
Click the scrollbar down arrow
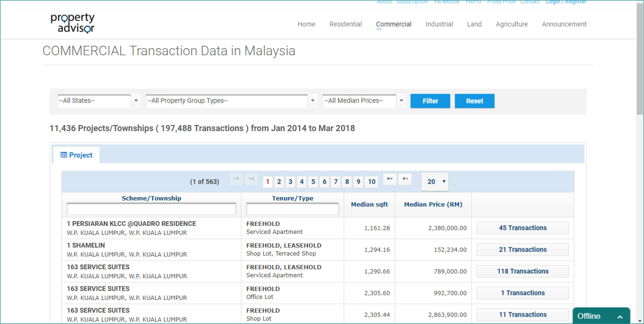pyautogui.click(x=640, y=321)
